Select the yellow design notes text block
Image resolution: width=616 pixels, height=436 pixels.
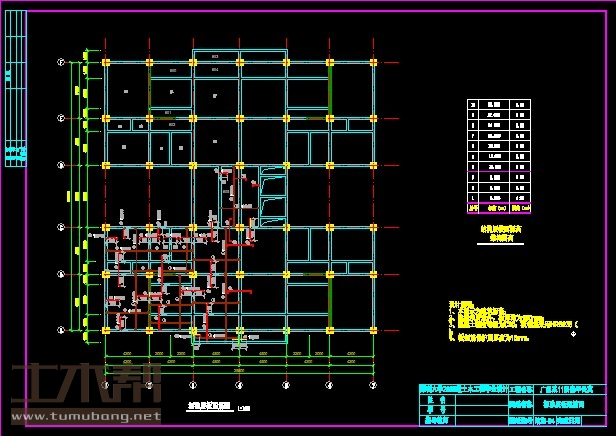pos(500,324)
